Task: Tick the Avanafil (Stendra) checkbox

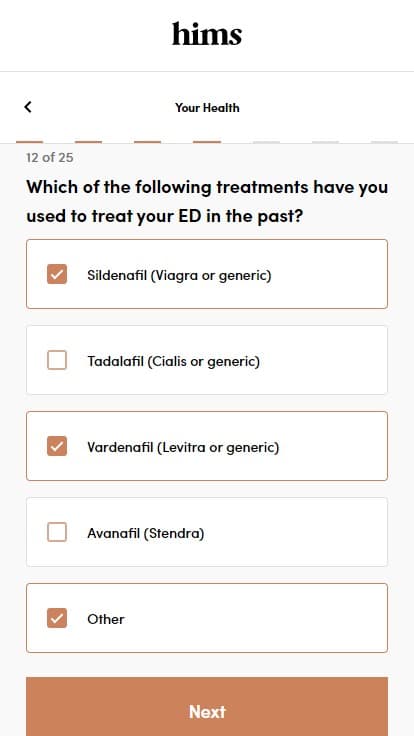Action: (57, 532)
